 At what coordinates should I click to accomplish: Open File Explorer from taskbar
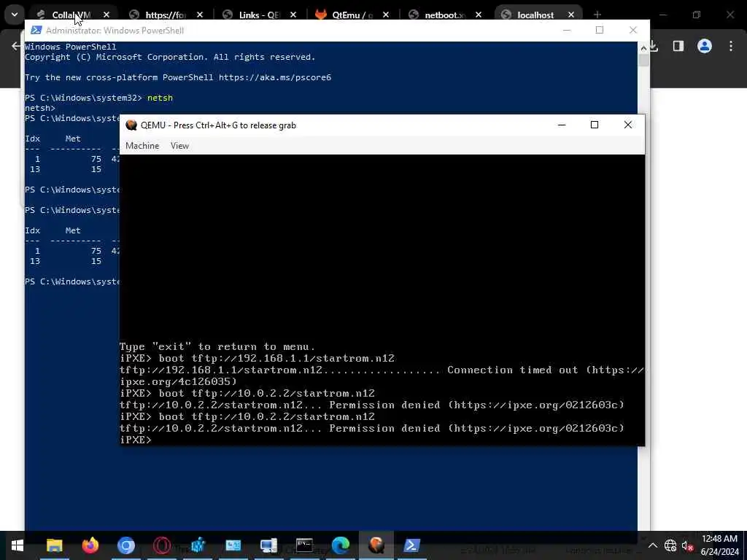pyautogui.click(x=54, y=545)
